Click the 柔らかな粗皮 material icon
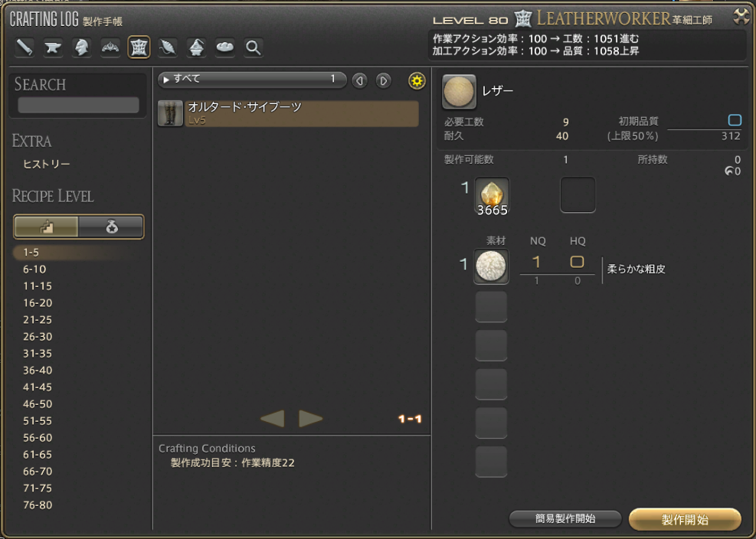The image size is (756, 539). [491, 266]
